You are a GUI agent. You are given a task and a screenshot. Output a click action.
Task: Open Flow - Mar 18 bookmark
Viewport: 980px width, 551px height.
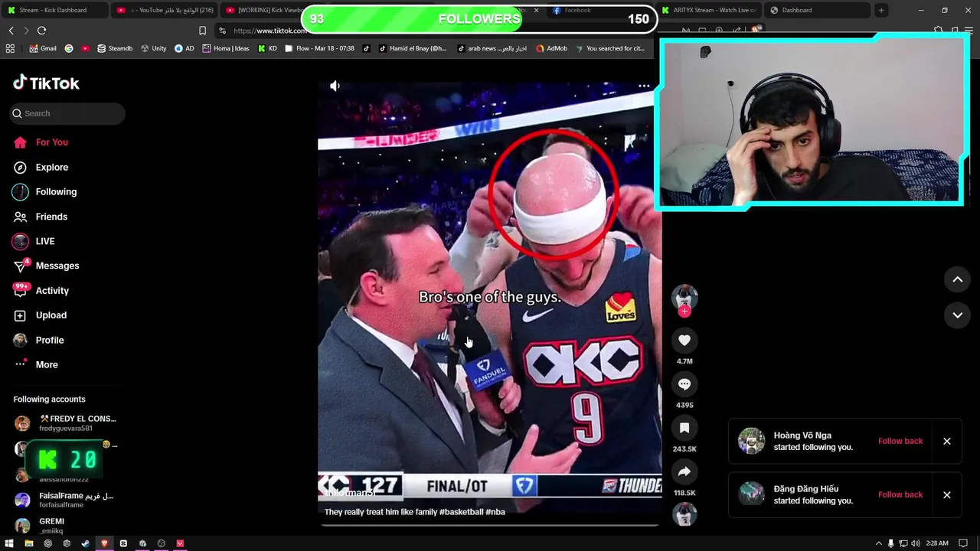point(319,48)
